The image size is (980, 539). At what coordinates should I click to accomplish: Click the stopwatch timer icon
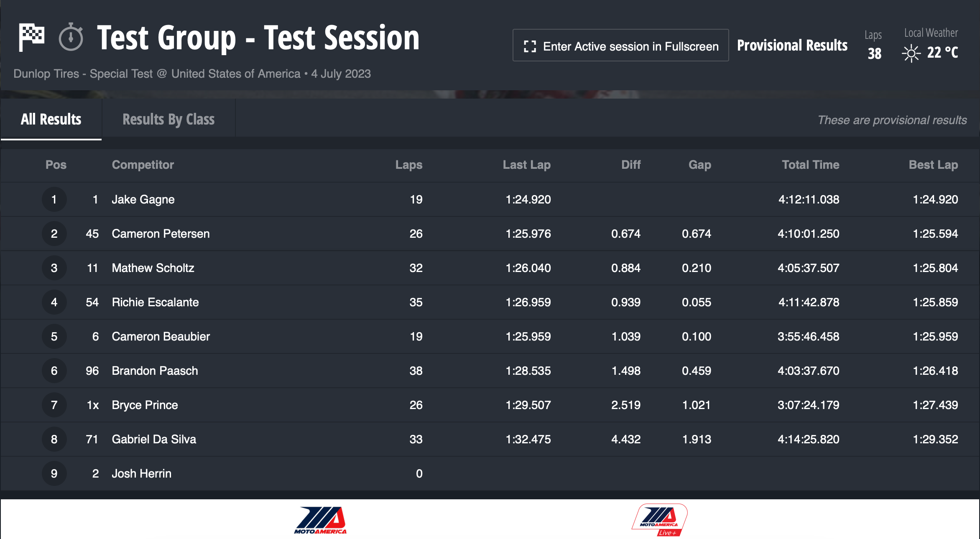coord(71,37)
